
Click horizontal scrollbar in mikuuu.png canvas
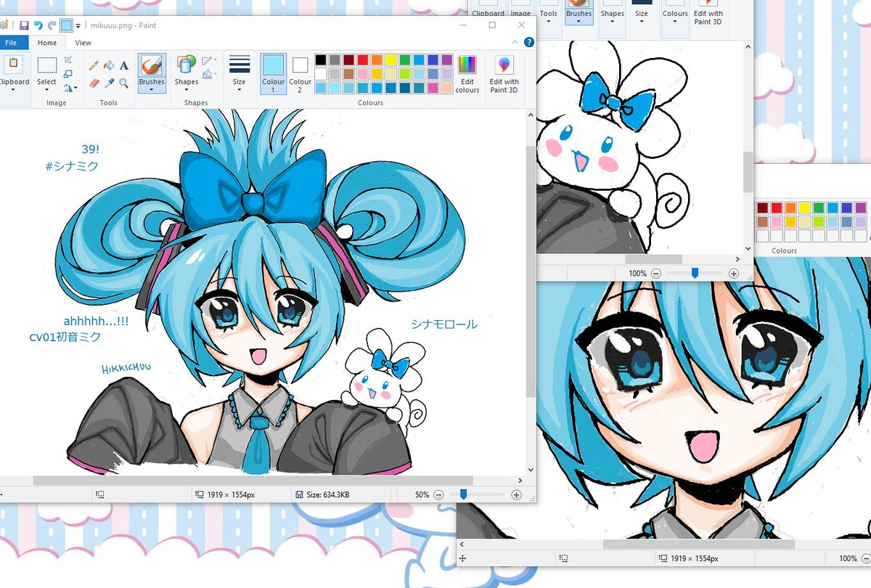click(x=253, y=481)
